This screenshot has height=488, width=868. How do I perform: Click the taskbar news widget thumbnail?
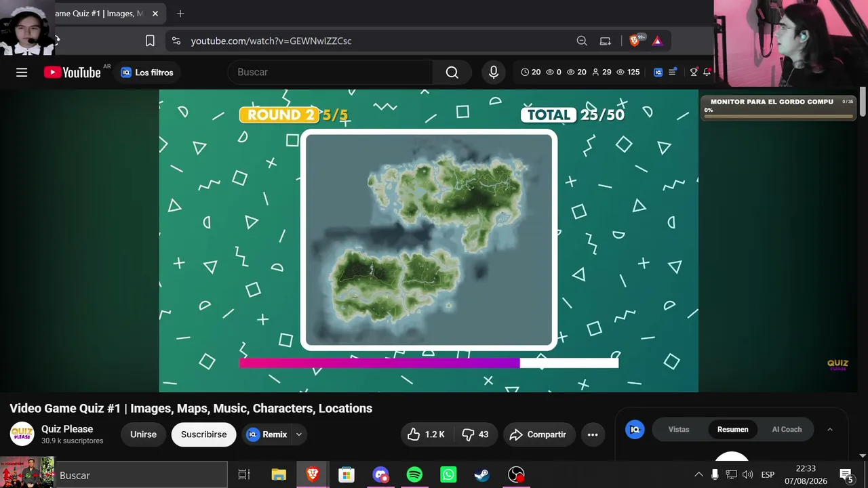click(27, 472)
